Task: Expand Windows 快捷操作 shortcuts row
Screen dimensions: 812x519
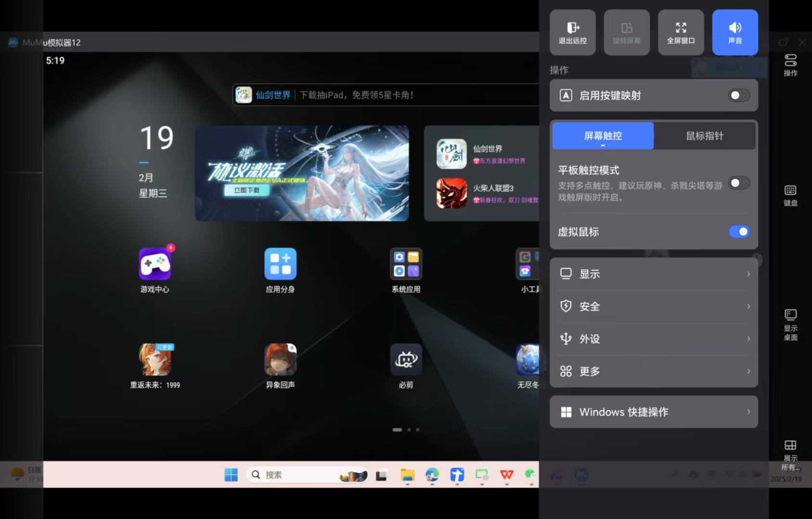Action: coord(654,412)
